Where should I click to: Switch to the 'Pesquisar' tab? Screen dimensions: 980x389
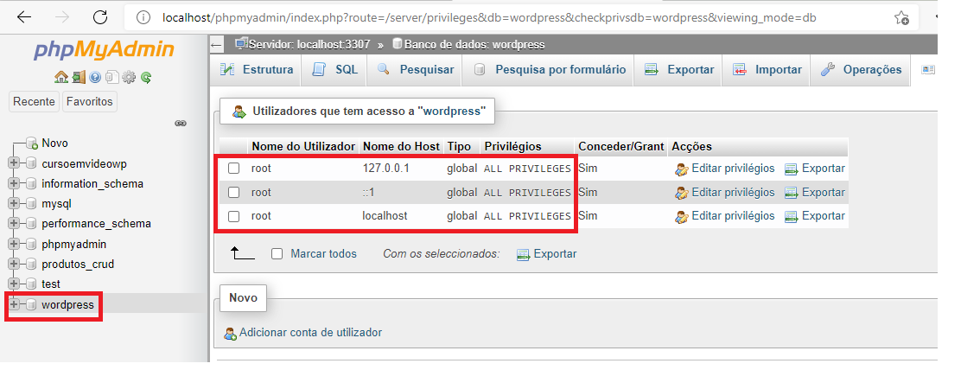click(415, 70)
